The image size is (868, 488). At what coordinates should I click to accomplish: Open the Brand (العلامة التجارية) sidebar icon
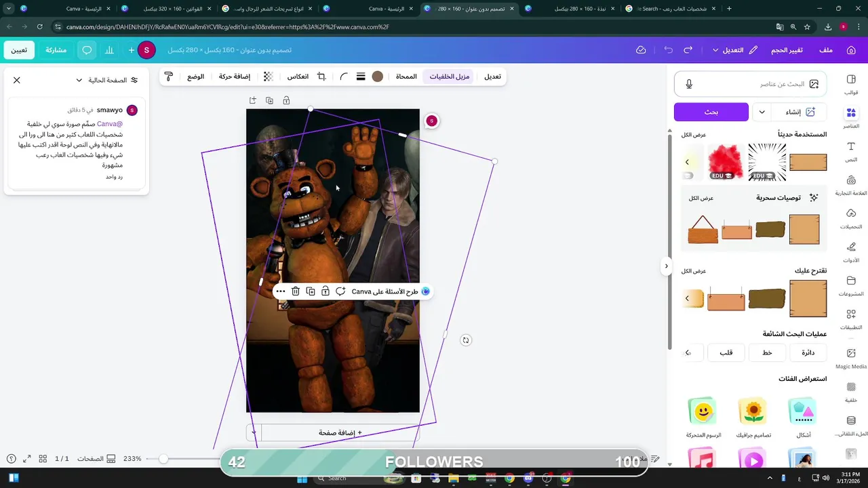coord(851,185)
